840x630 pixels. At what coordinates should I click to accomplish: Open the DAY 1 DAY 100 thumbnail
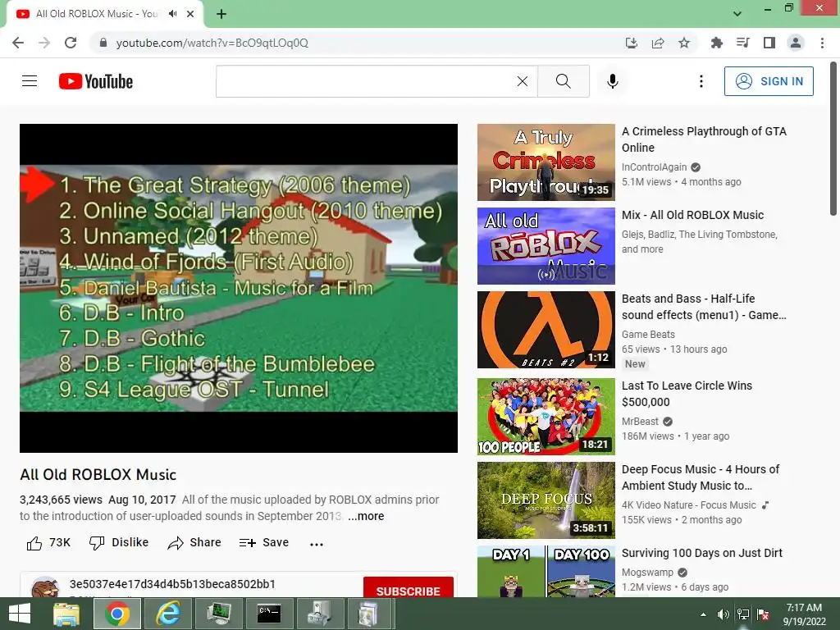tap(546, 571)
